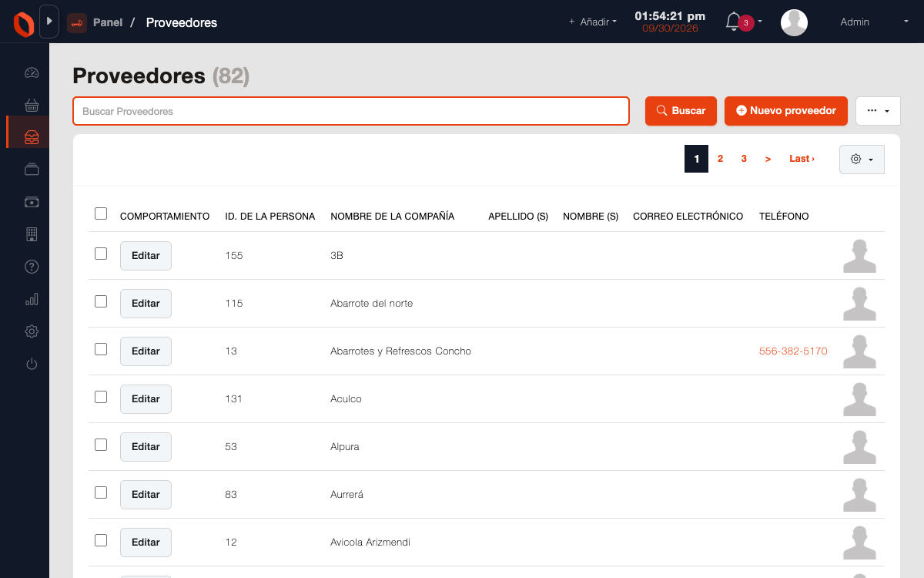924x578 pixels.
Task: Check the box for Avicola Arizmendi
Action: 101,540
